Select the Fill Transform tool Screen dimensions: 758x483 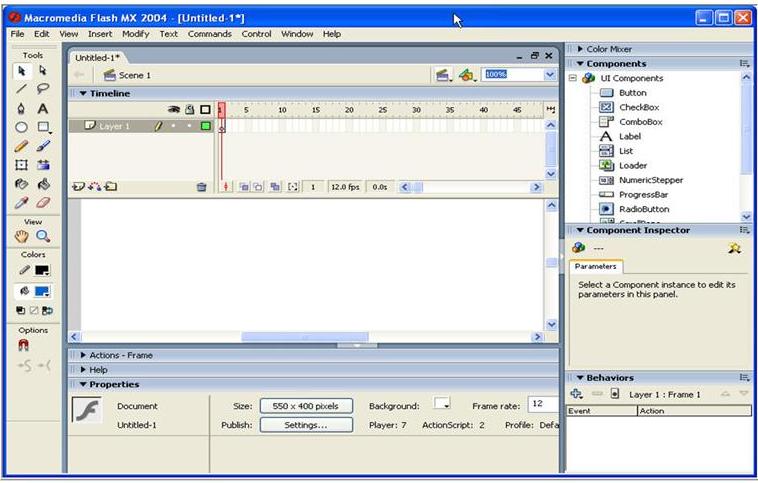[43, 165]
